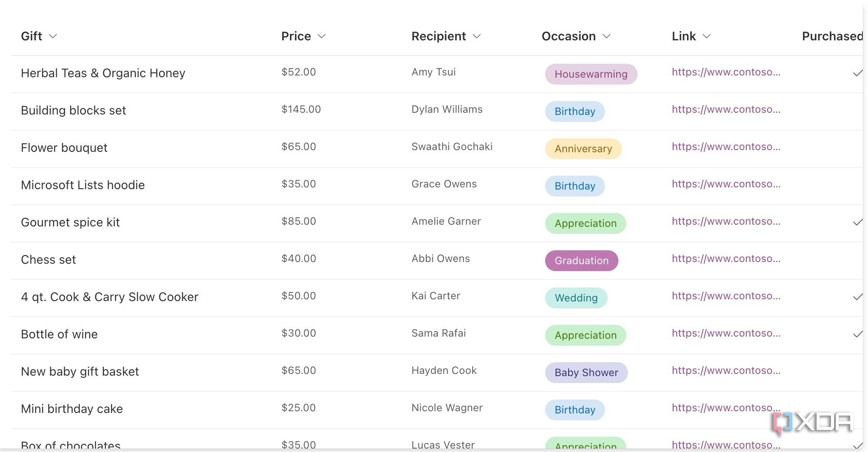
Task: Click the Housewarming occasion tag
Action: click(x=591, y=74)
